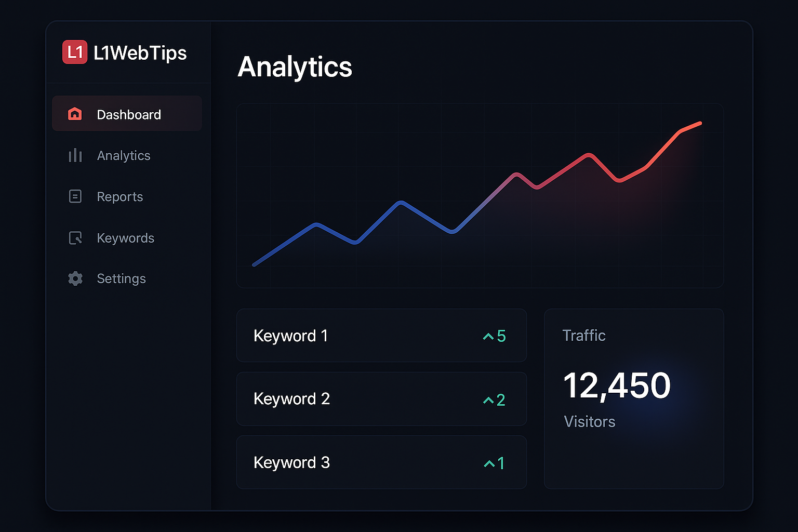Open the Settings page
The image size is (798, 532).
(x=121, y=278)
